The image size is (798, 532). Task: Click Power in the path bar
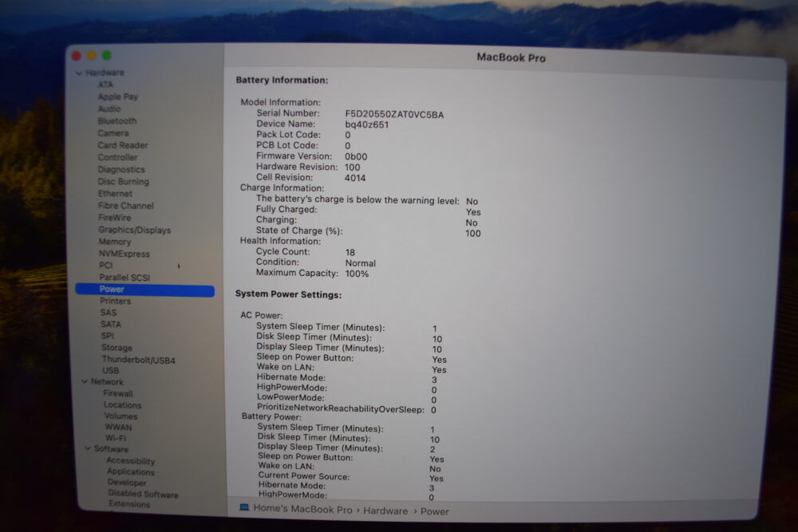435,511
